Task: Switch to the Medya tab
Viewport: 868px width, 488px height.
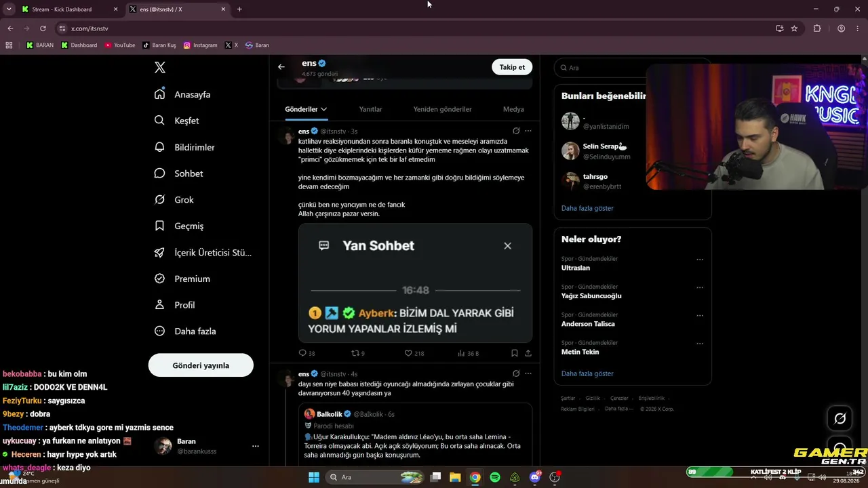Action: (513, 109)
